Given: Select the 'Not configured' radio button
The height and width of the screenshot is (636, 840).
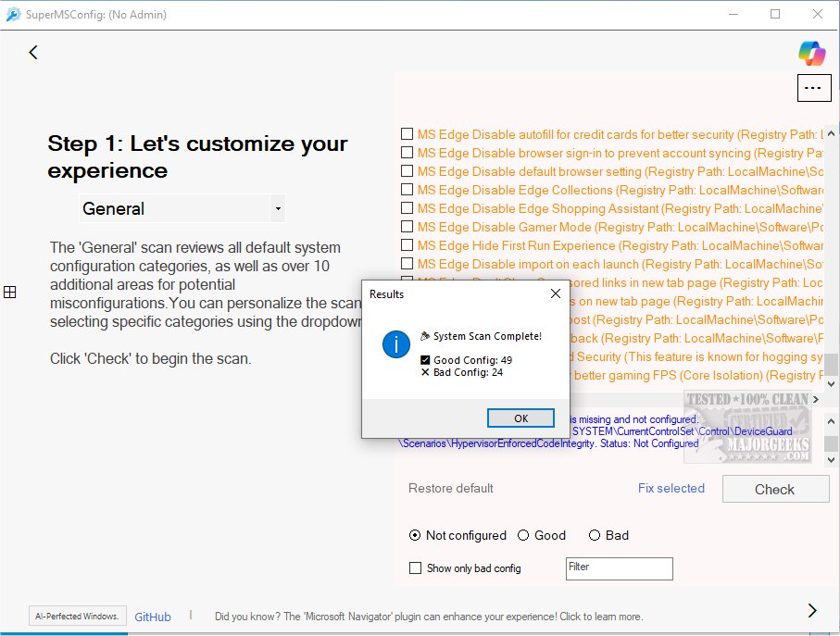Looking at the screenshot, I should (415, 535).
